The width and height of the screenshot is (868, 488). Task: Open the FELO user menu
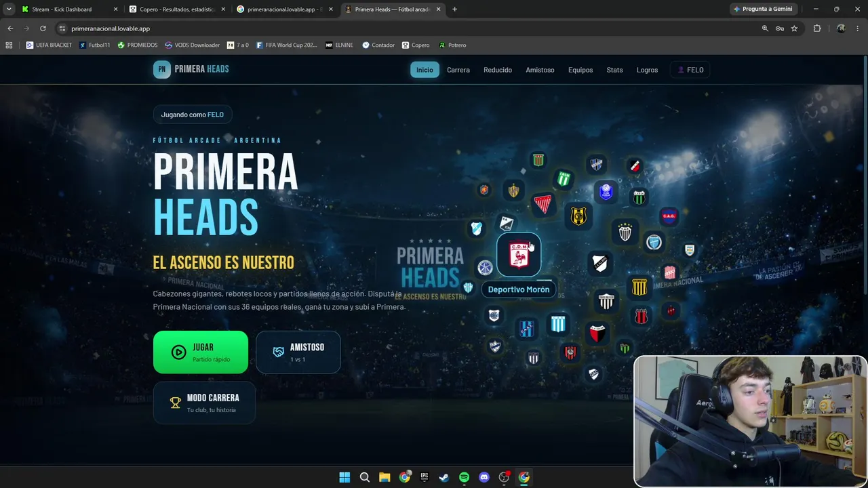[x=690, y=70]
